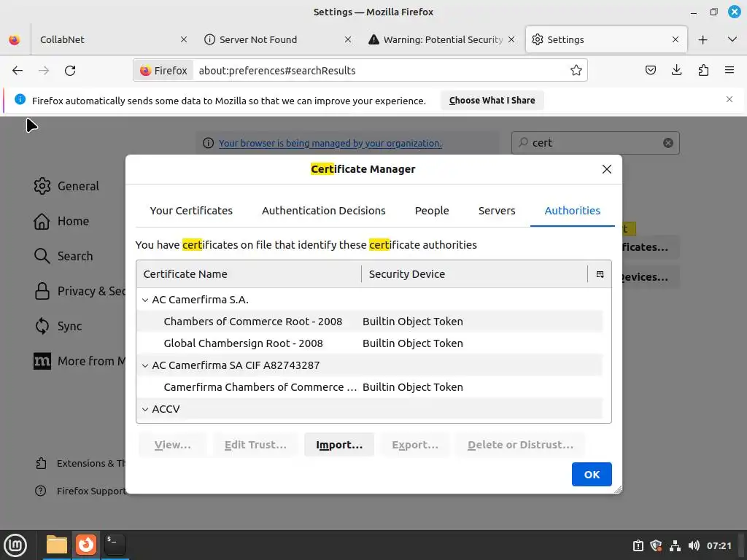Collapse the ACCV certificate group

click(145, 410)
